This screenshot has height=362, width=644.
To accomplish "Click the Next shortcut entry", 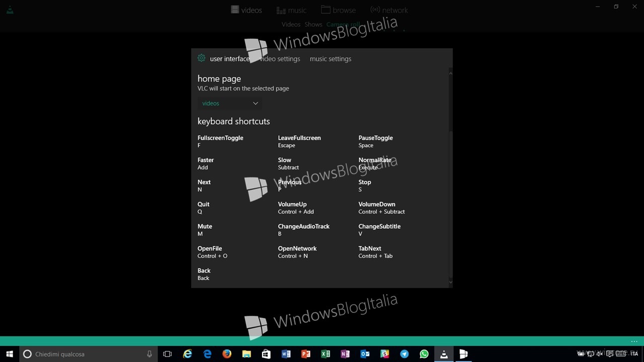I will pos(204,186).
